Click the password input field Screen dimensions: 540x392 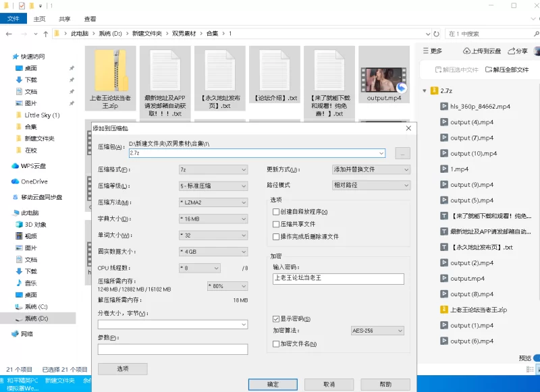click(337, 278)
